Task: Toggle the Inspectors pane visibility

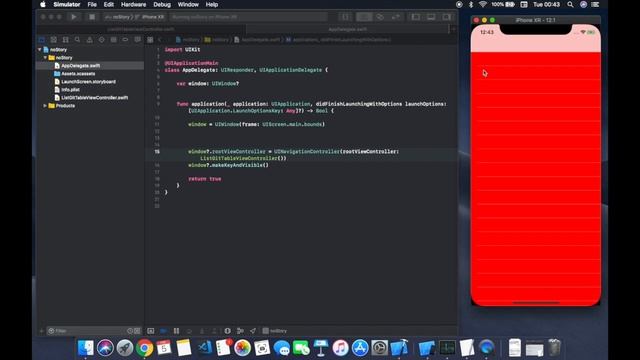Action: tap(447, 17)
